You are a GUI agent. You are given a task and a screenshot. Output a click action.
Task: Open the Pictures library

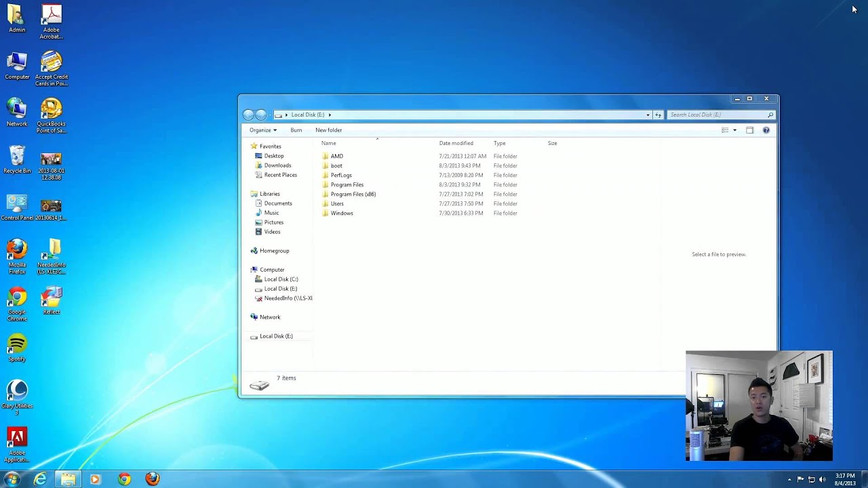274,222
